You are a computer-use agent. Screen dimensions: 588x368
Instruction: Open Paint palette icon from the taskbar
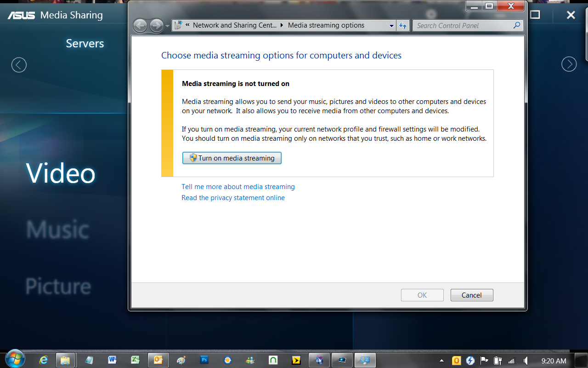point(181,360)
